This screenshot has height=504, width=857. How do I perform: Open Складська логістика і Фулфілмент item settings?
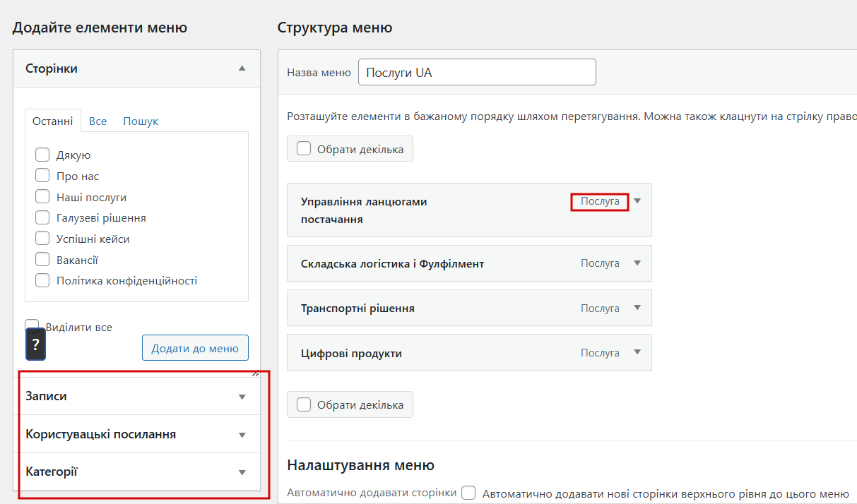click(637, 263)
